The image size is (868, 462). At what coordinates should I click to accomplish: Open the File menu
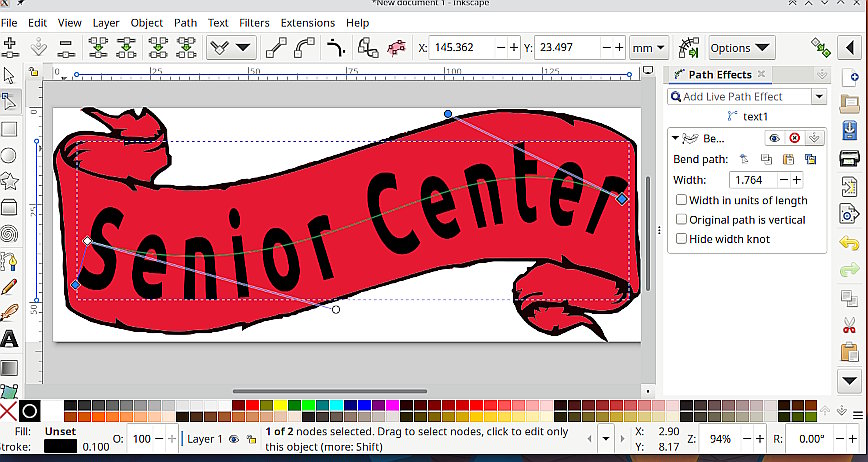(9, 23)
